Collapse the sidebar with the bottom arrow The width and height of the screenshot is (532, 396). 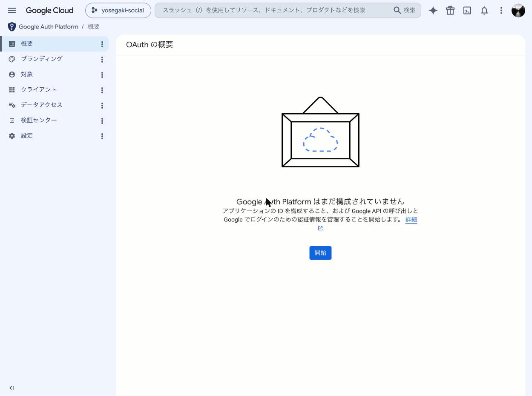tap(12, 388)
